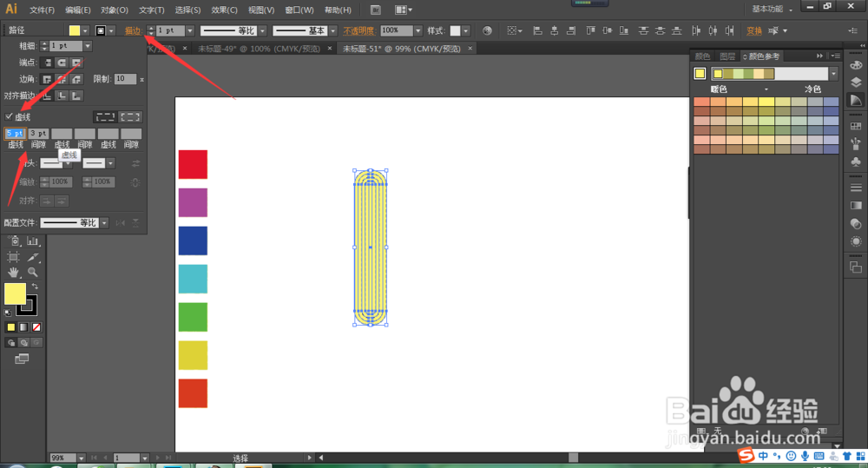Select the Slice tool

(x=33, y=257)
